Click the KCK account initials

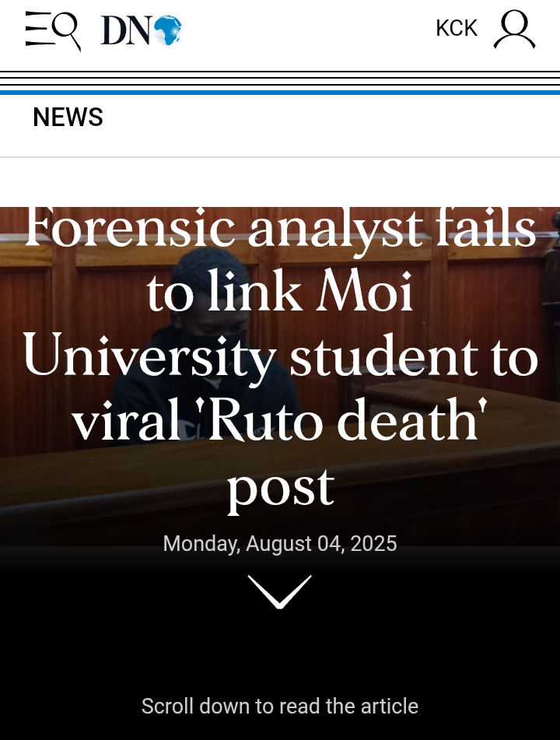tap(456, 29)
